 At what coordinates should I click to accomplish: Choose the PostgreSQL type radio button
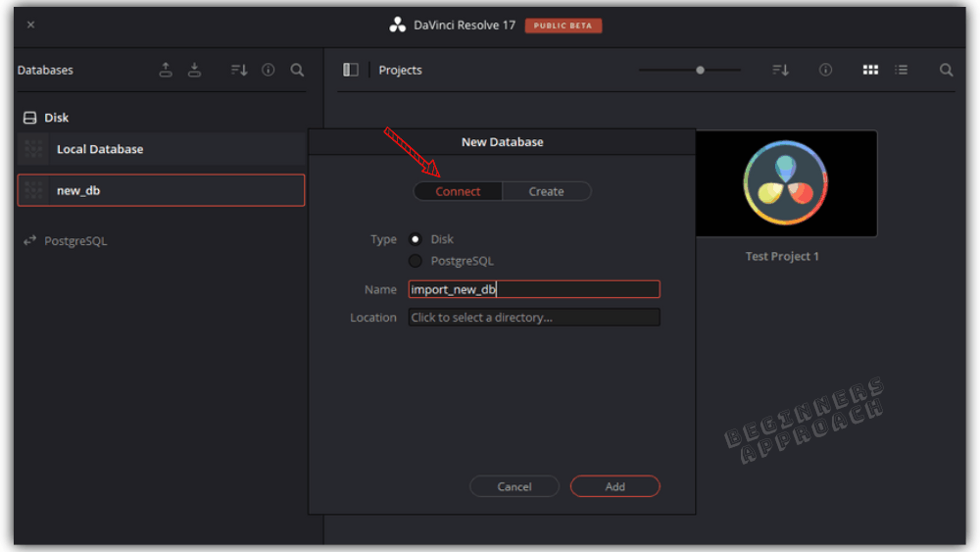415,261
